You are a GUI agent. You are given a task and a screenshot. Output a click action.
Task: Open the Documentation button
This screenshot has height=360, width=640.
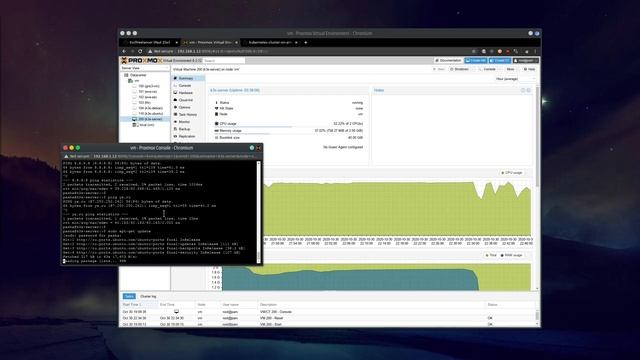tap(448, 60)
